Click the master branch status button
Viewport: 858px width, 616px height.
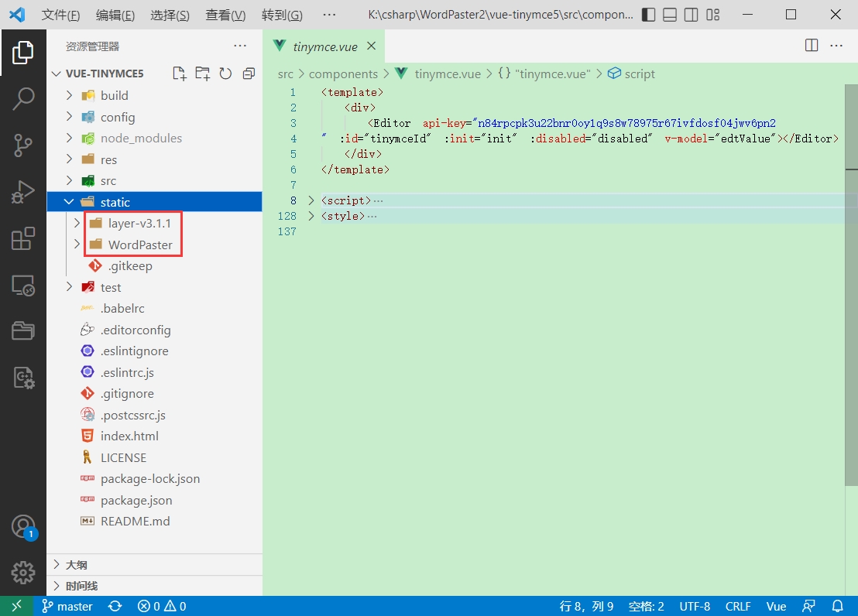point(67,606)
